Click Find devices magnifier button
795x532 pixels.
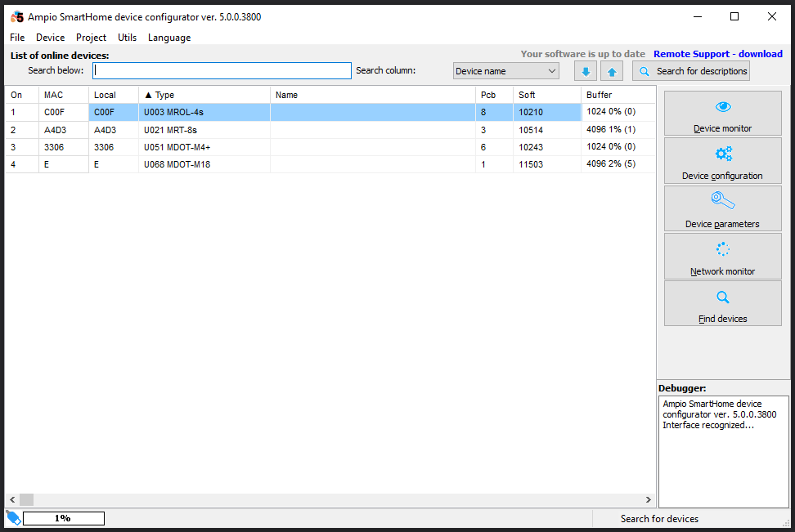point(722,303)
